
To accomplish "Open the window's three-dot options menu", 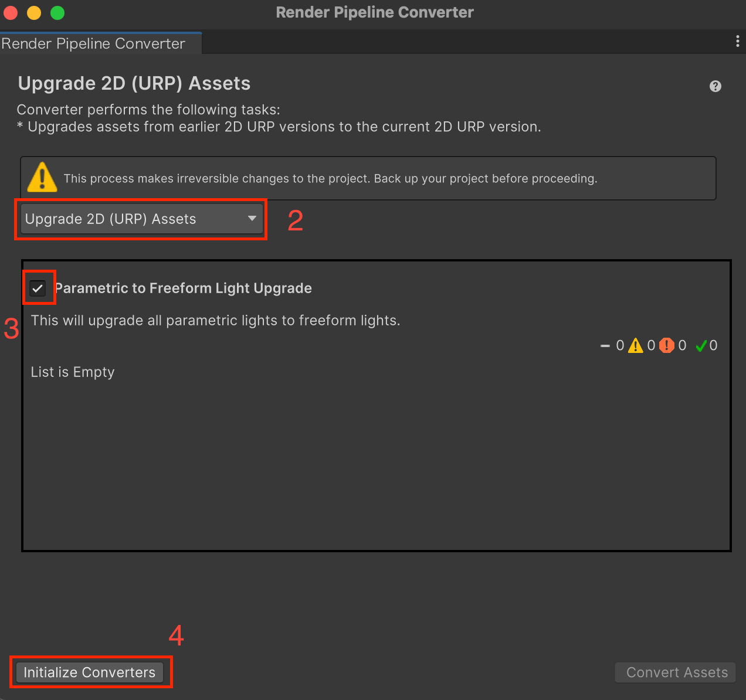I will [x=737, y=41].
